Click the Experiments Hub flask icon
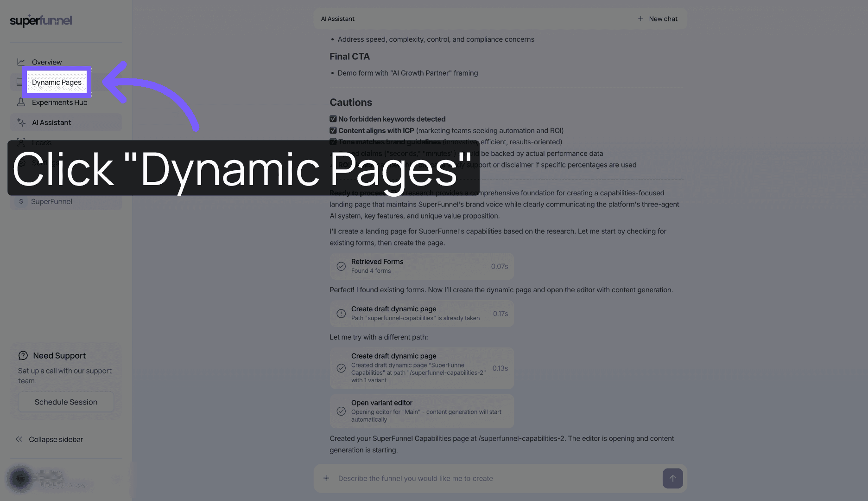868x501 pixels. [21, 102]
